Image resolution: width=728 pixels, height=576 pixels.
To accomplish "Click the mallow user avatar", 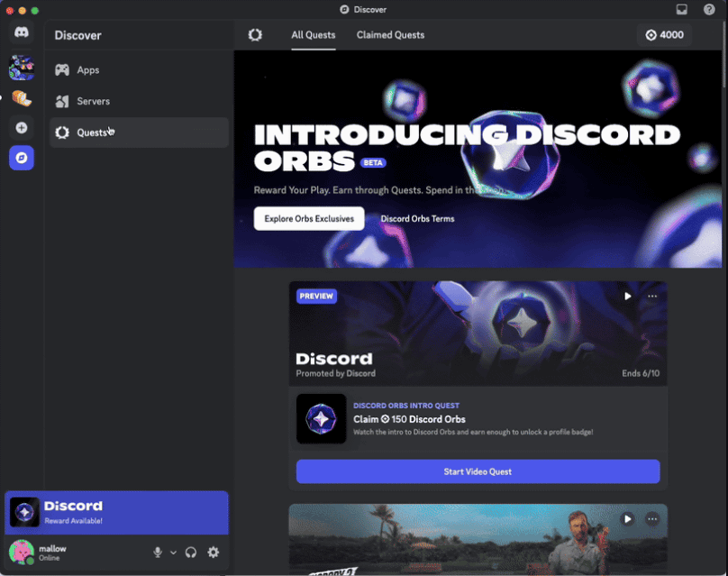I will coord(22,552).
